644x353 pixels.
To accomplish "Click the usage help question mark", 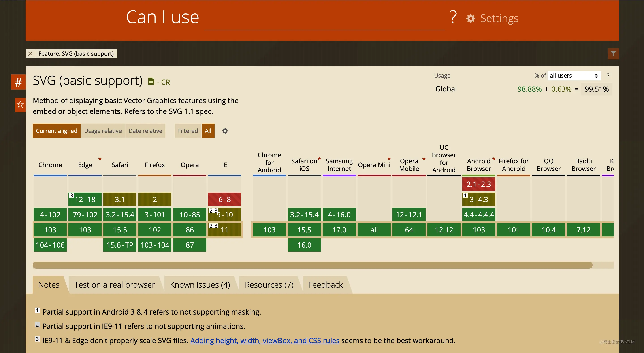I will [x=608, y=76].
